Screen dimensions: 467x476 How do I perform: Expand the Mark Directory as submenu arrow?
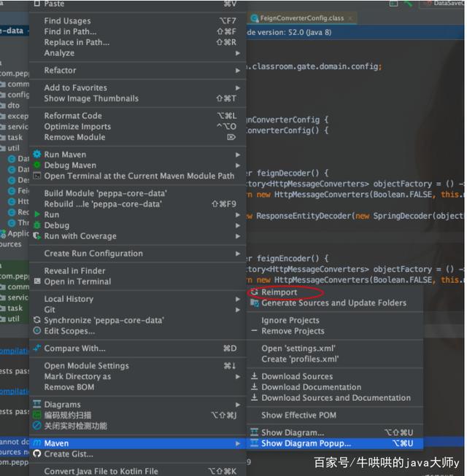(238, 377)
